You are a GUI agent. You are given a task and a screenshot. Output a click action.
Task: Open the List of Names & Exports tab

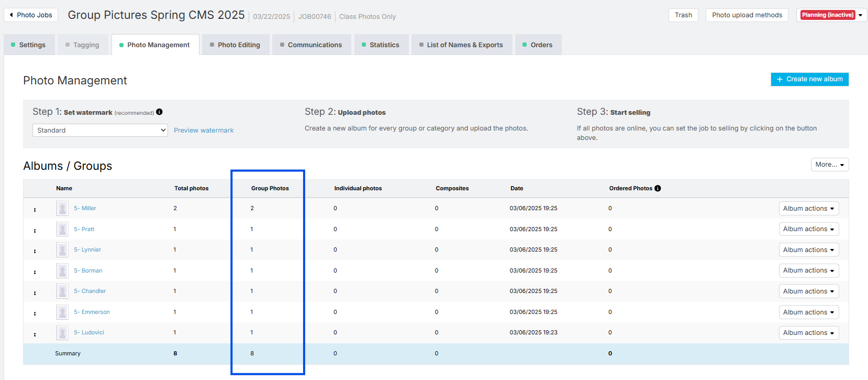(x=462, y=45)
